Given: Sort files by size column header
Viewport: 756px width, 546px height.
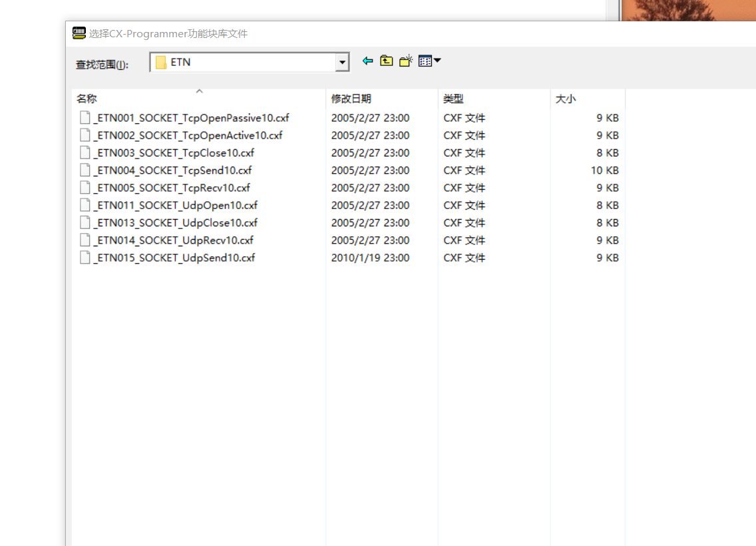Looking at the screenshot, I should (566, 99).
